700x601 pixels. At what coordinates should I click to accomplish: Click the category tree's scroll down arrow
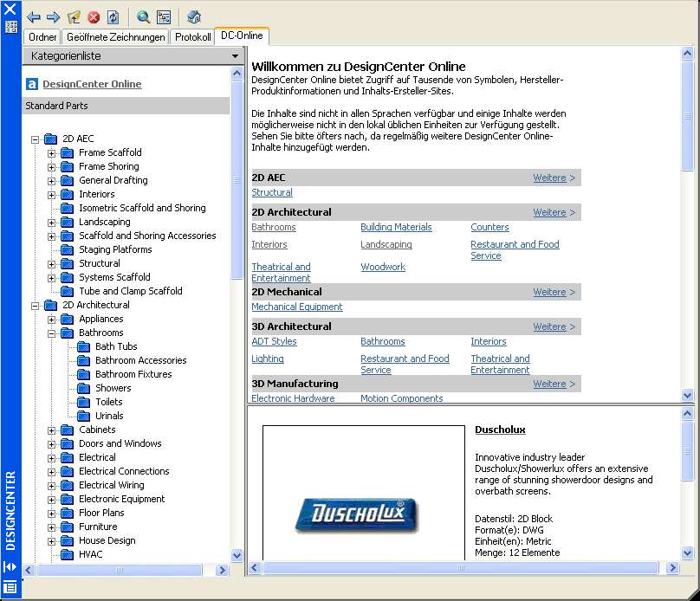coord(237,555)
